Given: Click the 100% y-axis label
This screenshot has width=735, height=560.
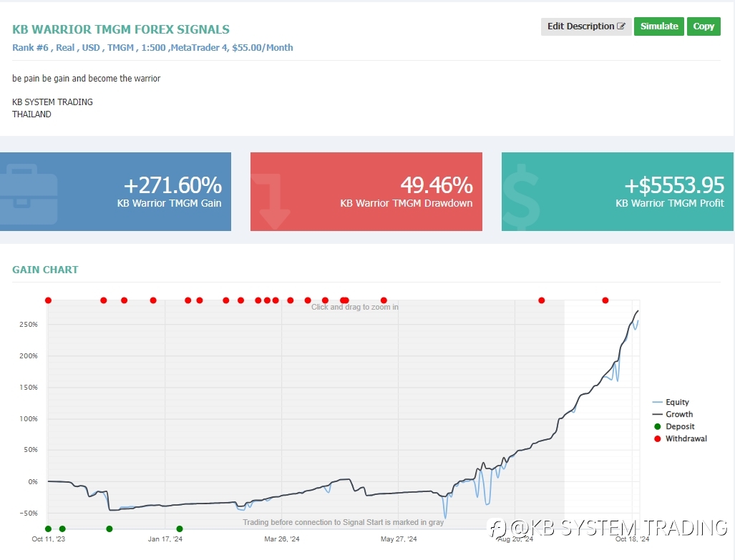Looking at the screenshot, I should (x=29, y=418).
